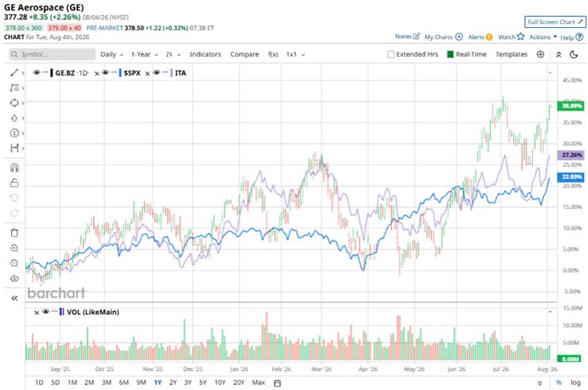Open the Templates menu
588x390 pixels.
click(x=512, y=54)
